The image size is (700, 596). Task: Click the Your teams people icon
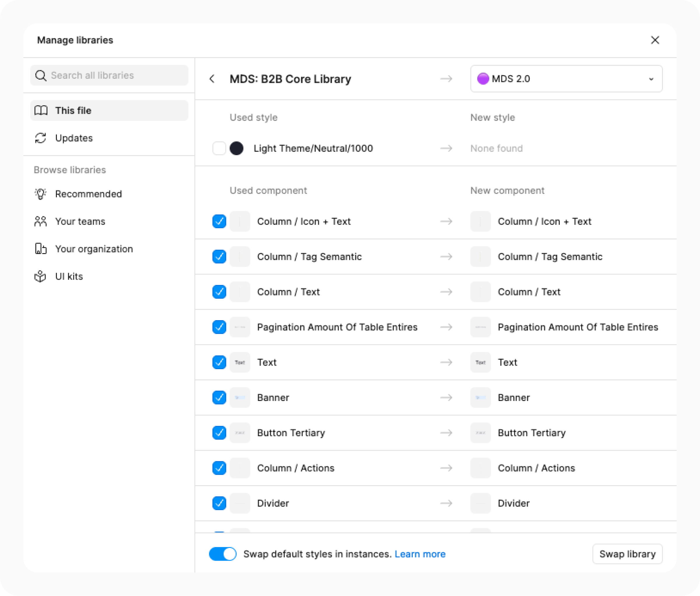(x=41, y=222)
